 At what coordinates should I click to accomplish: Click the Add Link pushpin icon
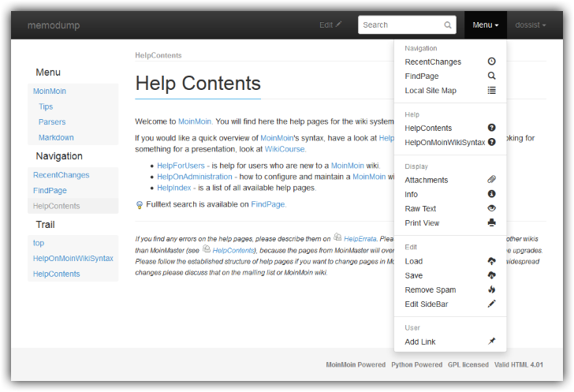491,342
